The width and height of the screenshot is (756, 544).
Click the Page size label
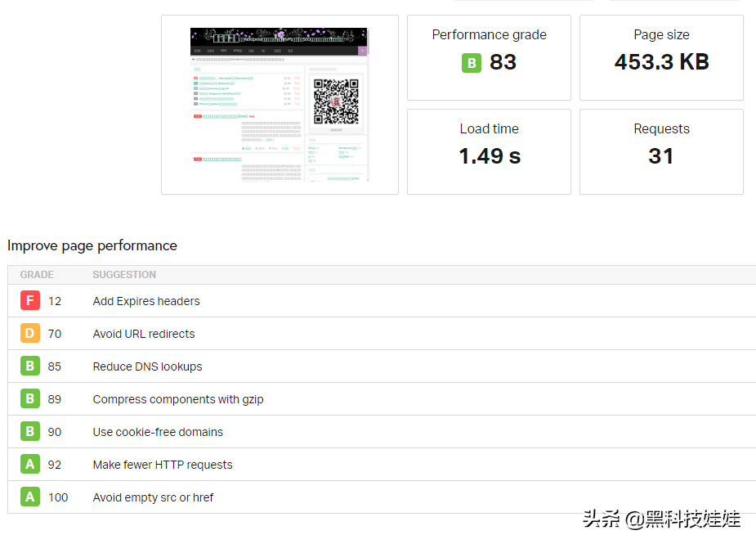click(x=661, y=34)
